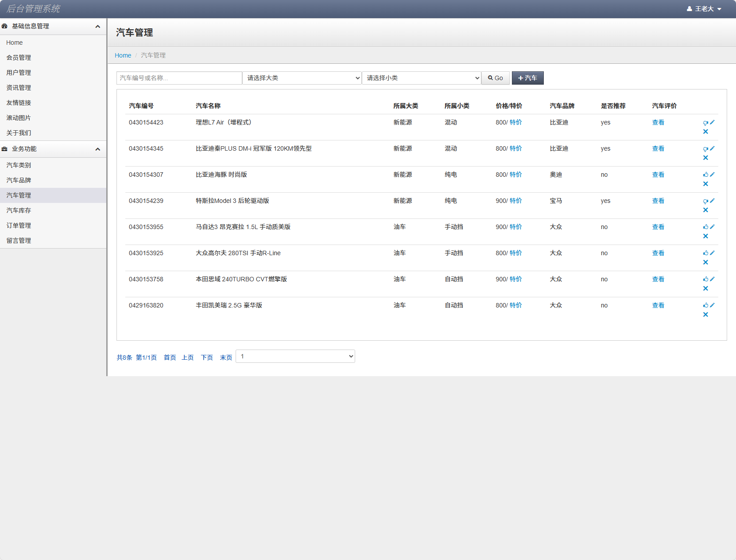
Task: Open the 请选择大类 dropdown
Action: pyautogui.click(x=302, y=78)
